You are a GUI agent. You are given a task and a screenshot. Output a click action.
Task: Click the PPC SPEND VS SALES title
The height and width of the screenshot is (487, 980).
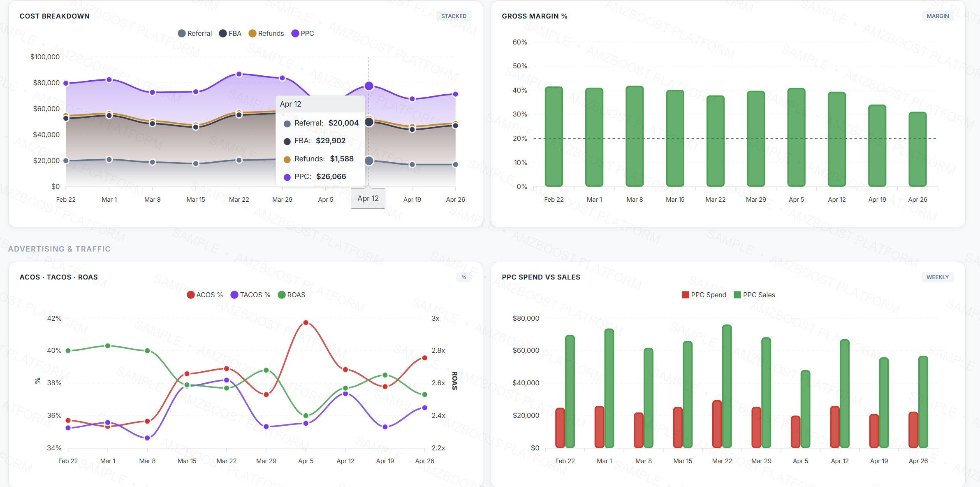[x=541, y=277]
